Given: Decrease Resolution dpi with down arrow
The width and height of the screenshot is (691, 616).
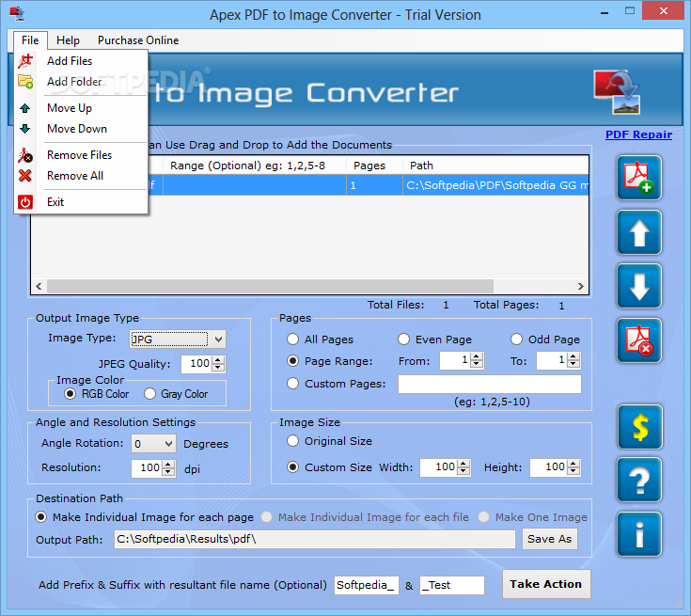Looking at the screenshot, I should pyautogui.click(x=168, y=472).
